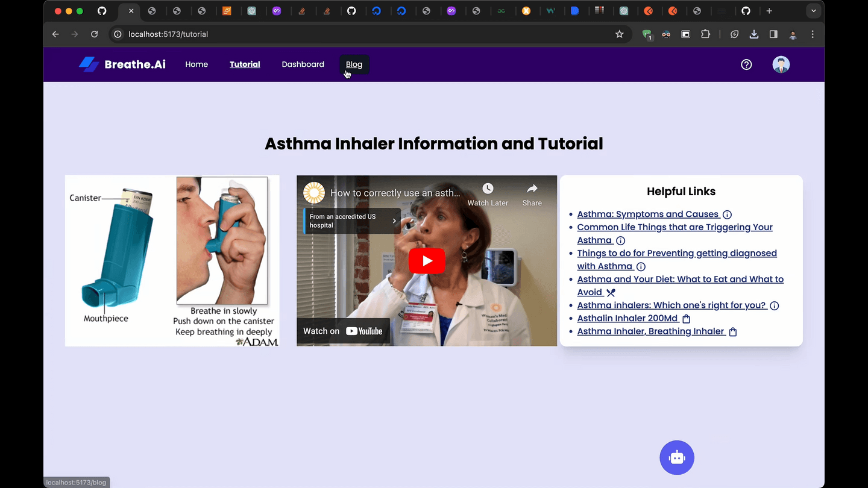Open the Dashboard page

tap(303, 64)
